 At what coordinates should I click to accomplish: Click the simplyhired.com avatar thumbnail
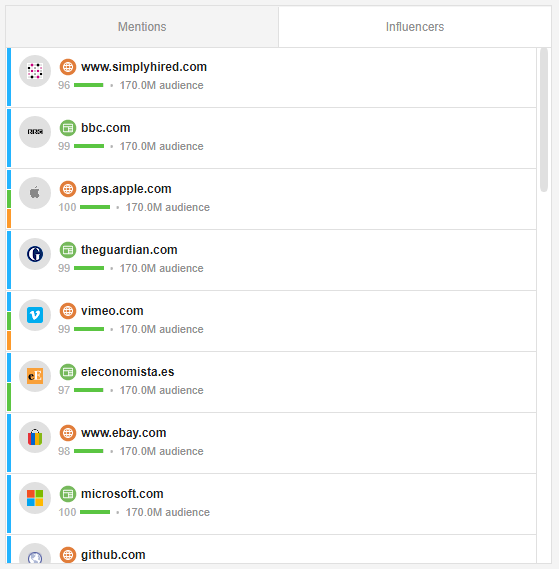[x=35, y=71]
